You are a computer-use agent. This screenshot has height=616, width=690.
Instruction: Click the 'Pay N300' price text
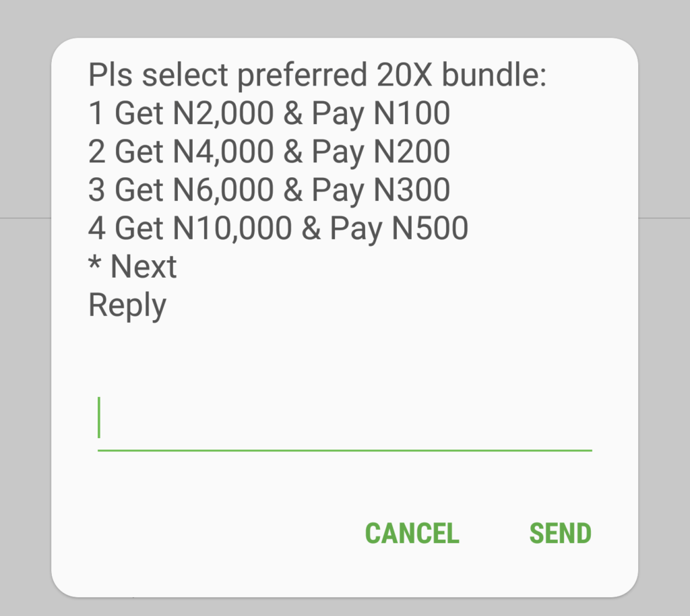pos(381,191)
